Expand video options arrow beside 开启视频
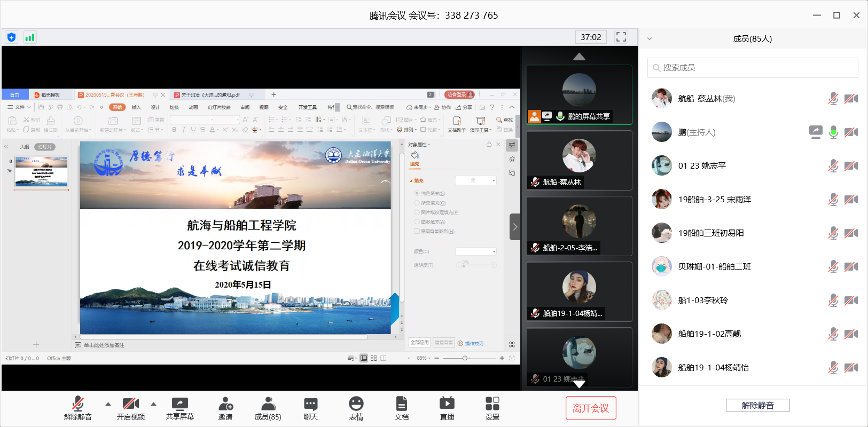868x427 pixels. point(154,404)
